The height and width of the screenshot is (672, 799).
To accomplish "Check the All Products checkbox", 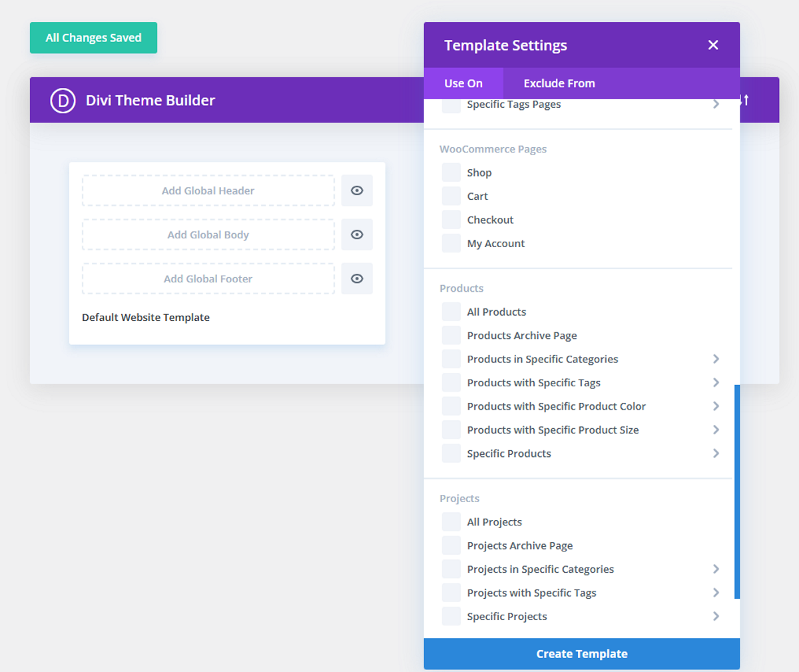I will pos(451,312).
